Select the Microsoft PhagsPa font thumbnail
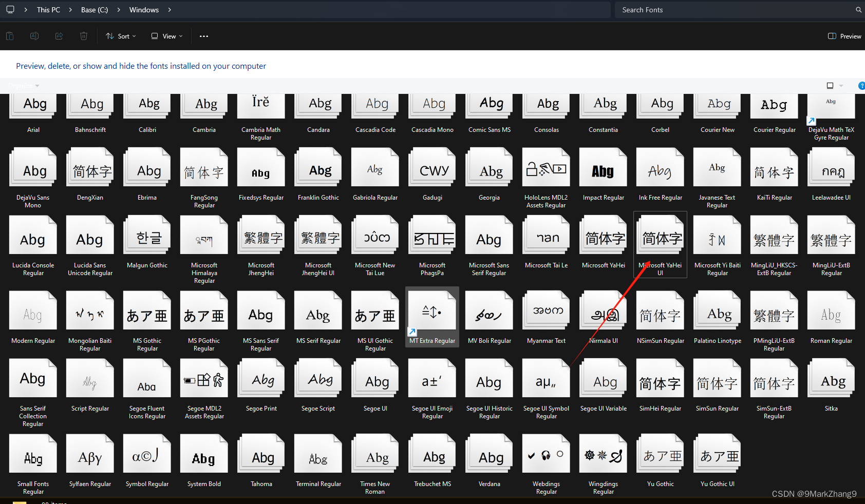This screenshot has width=865, height=504. click(x=432, y=235)
